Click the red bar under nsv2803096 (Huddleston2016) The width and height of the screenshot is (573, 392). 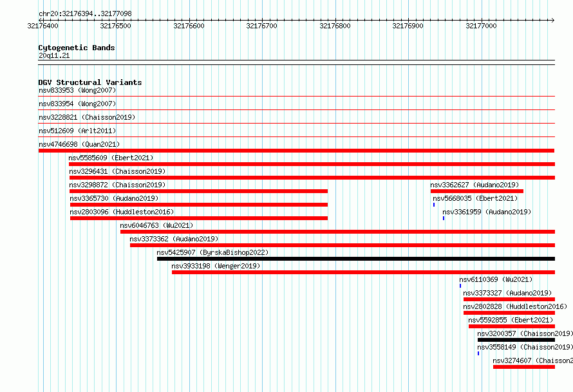199,218
